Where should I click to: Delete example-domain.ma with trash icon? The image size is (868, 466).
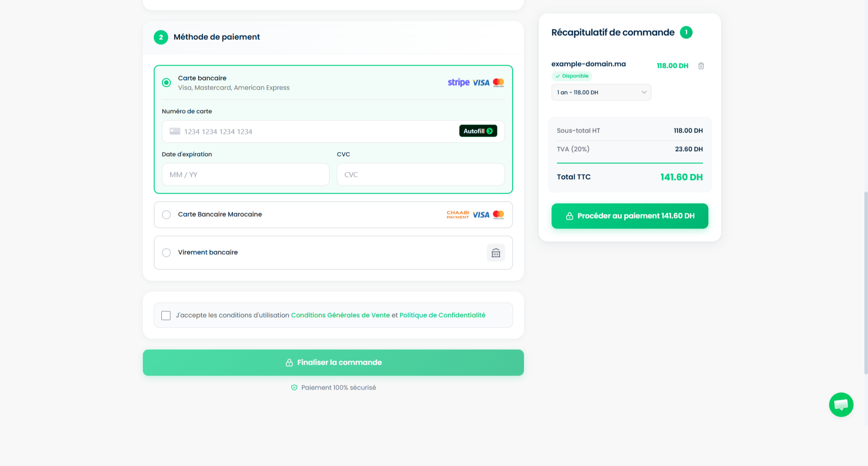click(701, 66)
